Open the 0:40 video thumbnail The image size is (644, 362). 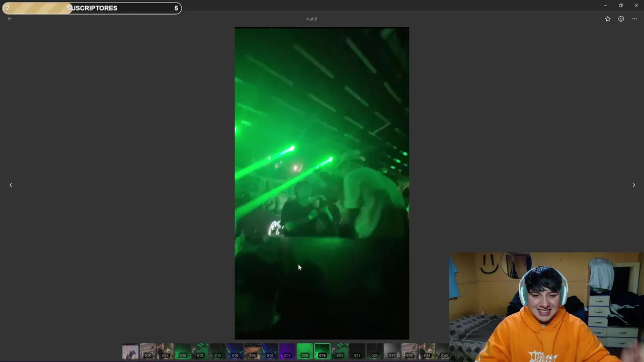(443, 351)
